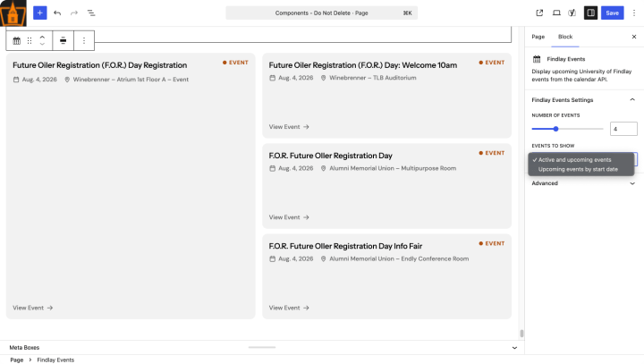Click the block drag handle
The image size is (644, 364).
pyautogui.click(x=30, y=40)
